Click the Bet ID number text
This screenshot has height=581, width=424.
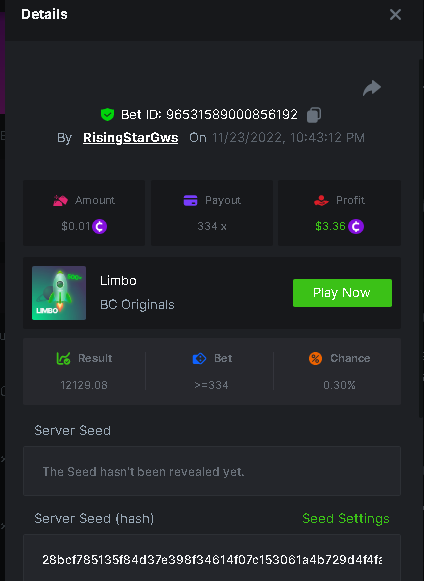pyautogui.click(x=232, y=114)
